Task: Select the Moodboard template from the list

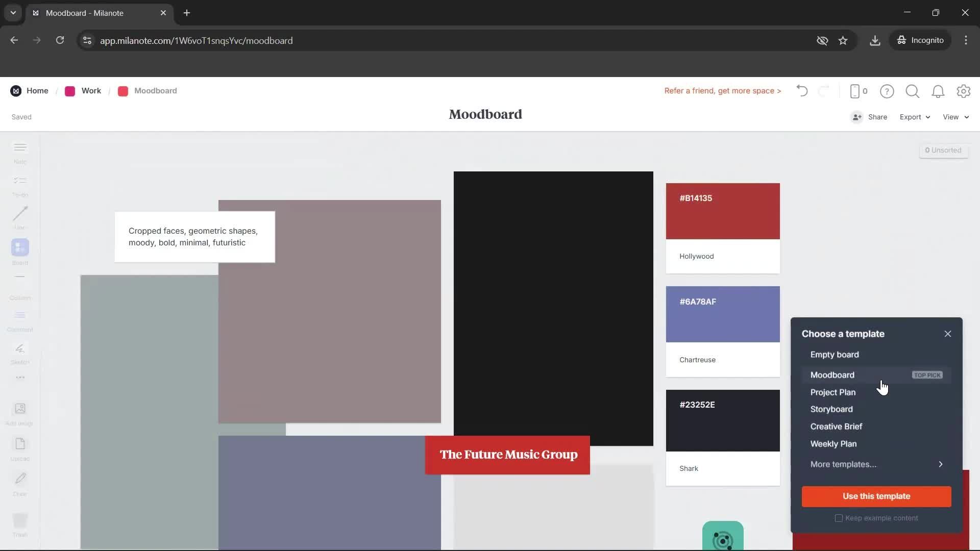Action: (x=833, y=374)
